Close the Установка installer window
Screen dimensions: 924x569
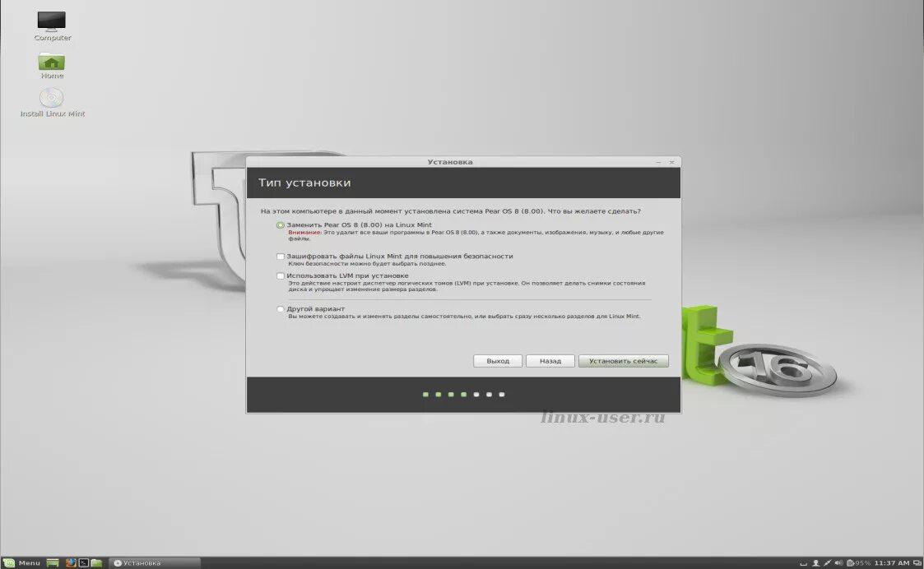(x=671, y=162)
